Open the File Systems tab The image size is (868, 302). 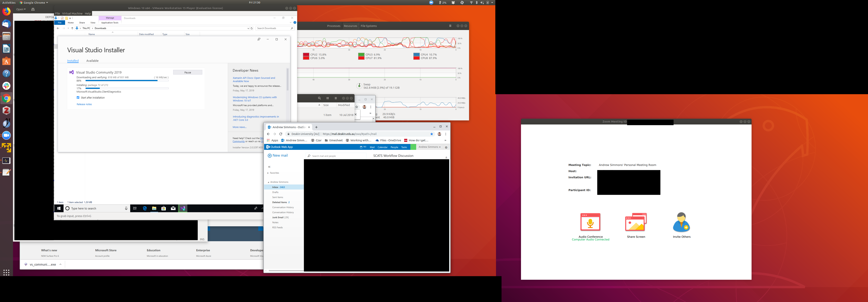pos(369,26)
